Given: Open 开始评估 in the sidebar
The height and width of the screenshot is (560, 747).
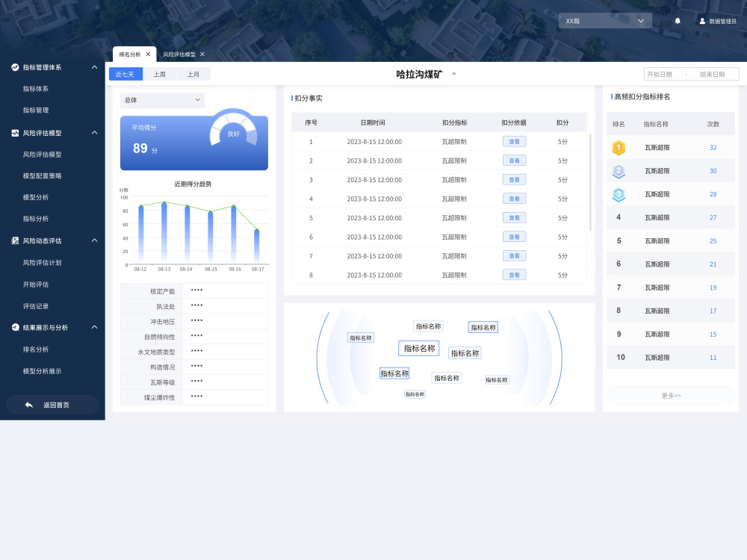Looking at the screenshot, I should [x=36, y=284].
